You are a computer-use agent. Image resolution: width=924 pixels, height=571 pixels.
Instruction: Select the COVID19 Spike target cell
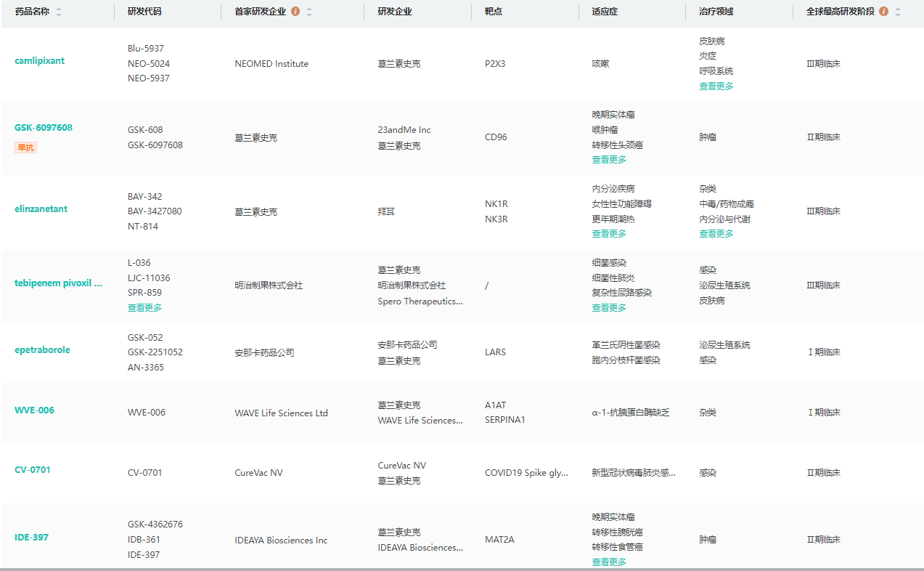[526, 472]
